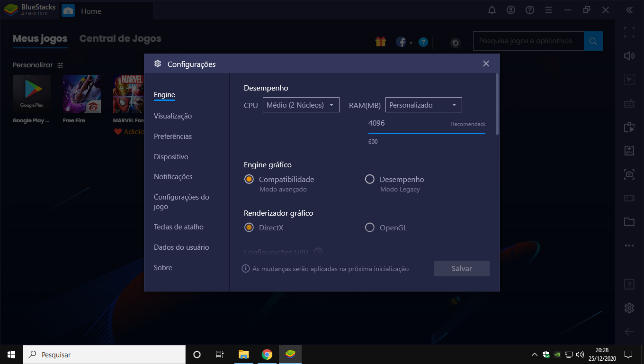
Task: Open Task View on the taskbar
Action: 220,355
